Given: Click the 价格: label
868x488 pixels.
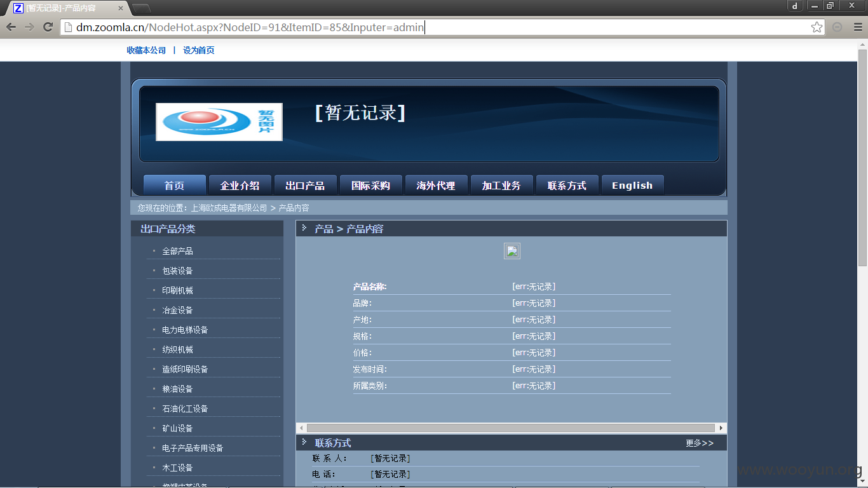Looking at the screenshot, I should (362, 353).
